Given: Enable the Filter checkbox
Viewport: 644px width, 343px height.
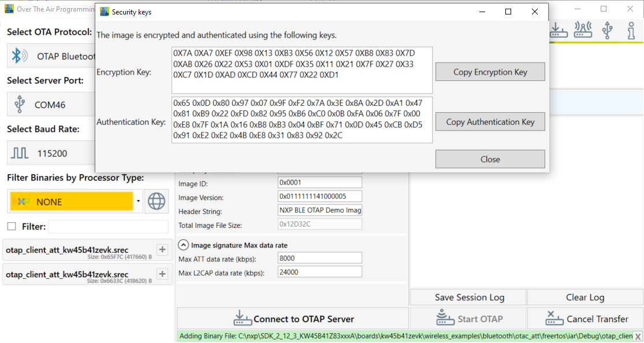Looking at the screenshot, I should (10, 226).
